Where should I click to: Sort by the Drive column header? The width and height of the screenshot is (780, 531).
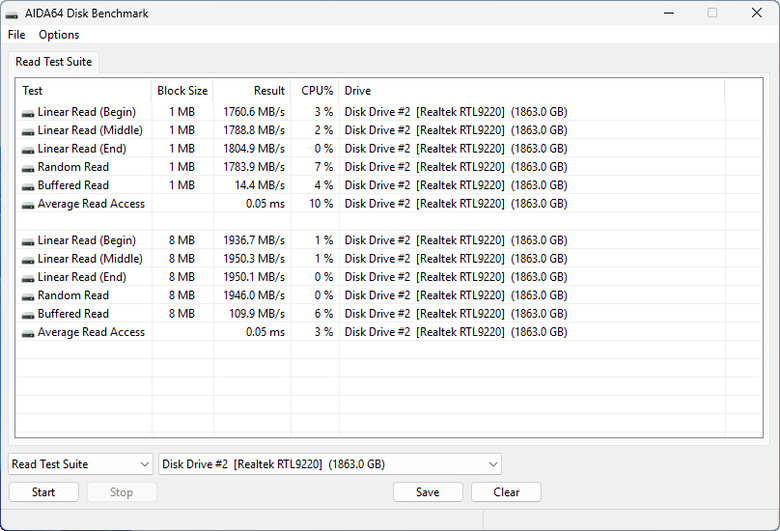click(532, 91)
